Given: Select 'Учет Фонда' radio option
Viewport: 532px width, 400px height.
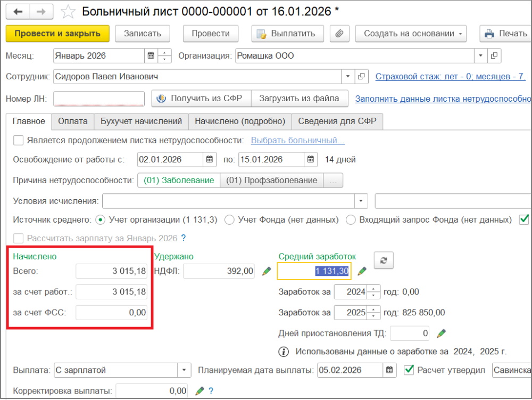Looking at the screenshot, I should tap(229, 219).
